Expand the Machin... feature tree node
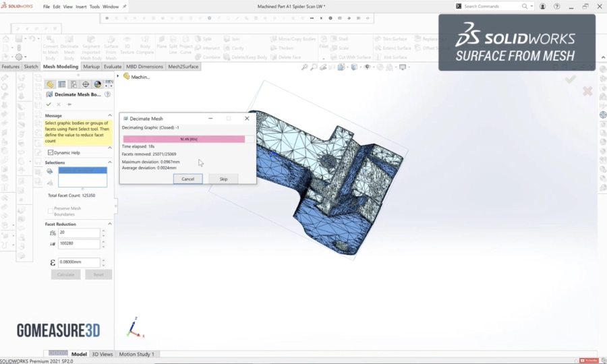Screen dimensions: 607x364 [x=119, y=76]
